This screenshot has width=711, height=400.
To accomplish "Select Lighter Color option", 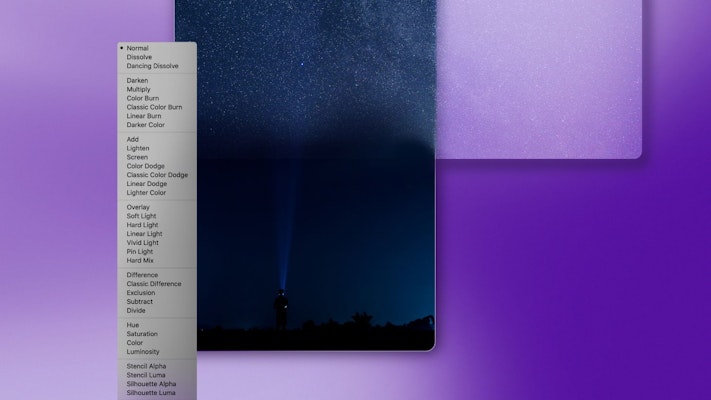I will click(146, 193).
